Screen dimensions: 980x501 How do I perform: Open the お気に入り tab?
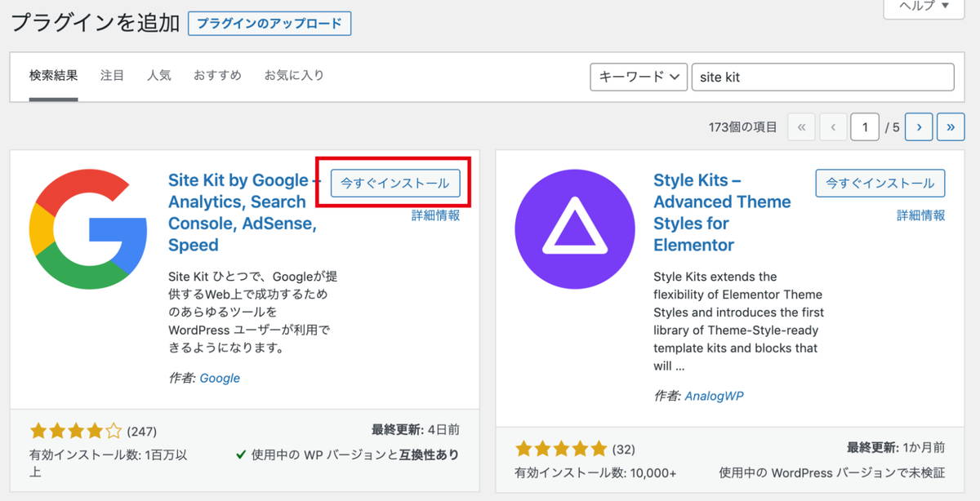(294, 76)
